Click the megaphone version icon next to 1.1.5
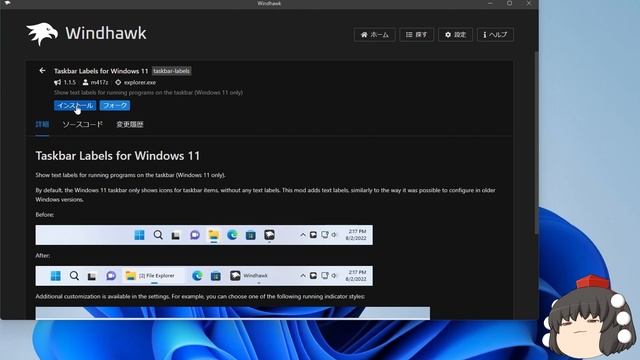640x360 pixels. pyautogui.click(x=58, y=82)
